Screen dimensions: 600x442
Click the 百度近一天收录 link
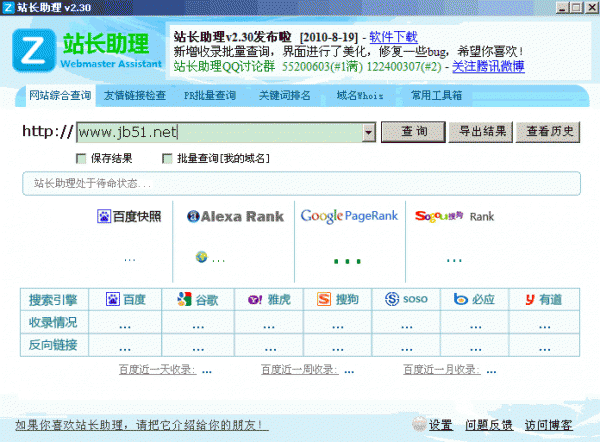point(157,370)
